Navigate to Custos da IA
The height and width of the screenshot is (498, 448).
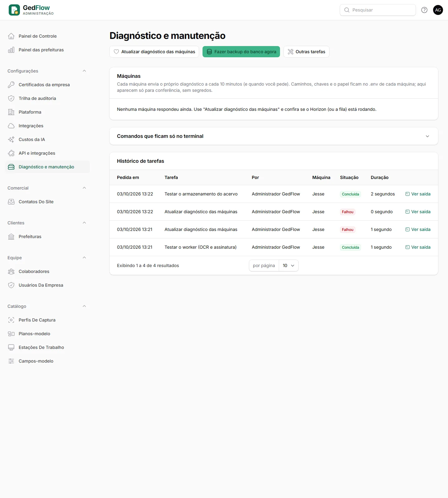coord(48,139)
